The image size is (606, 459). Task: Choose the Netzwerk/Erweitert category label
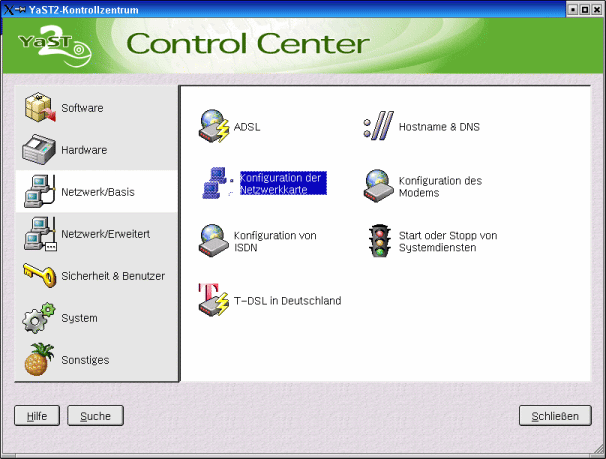[x=106, y=234]
